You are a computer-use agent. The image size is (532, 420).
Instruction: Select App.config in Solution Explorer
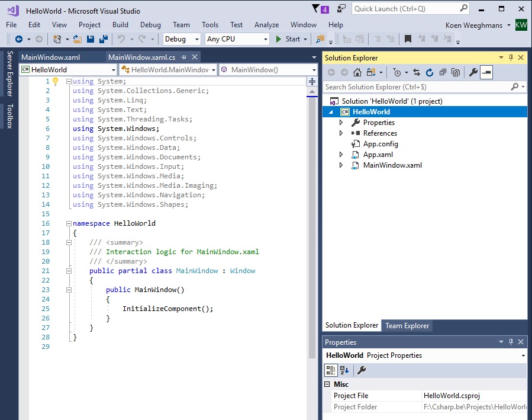coord(381,144)
